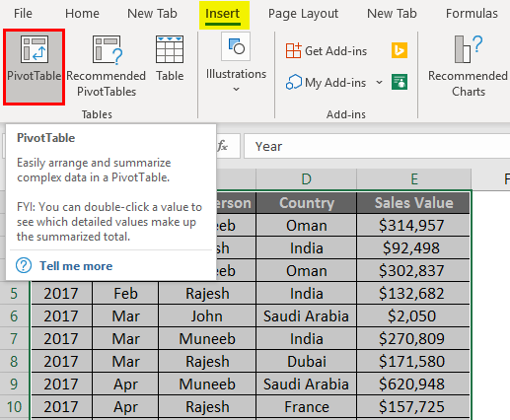Screen dimensions: 510x420
Task: Click cell with $302,837
Action: click(x=413, y=270)
